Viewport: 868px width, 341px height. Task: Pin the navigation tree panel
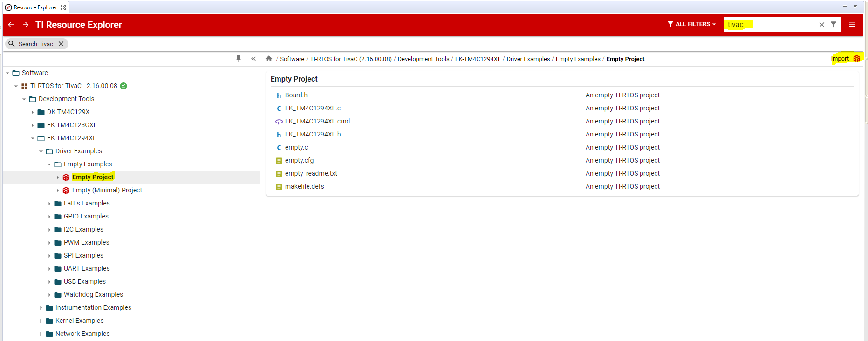pos(239,59)
